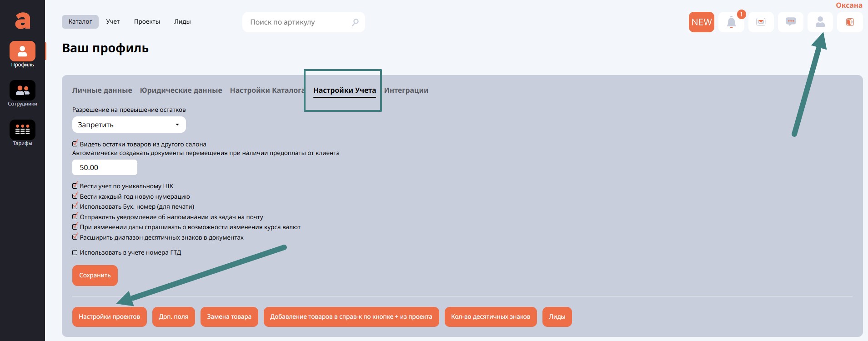Click the orange 'a' logo icon
This screenshot has width=868, height=341.
22,21
